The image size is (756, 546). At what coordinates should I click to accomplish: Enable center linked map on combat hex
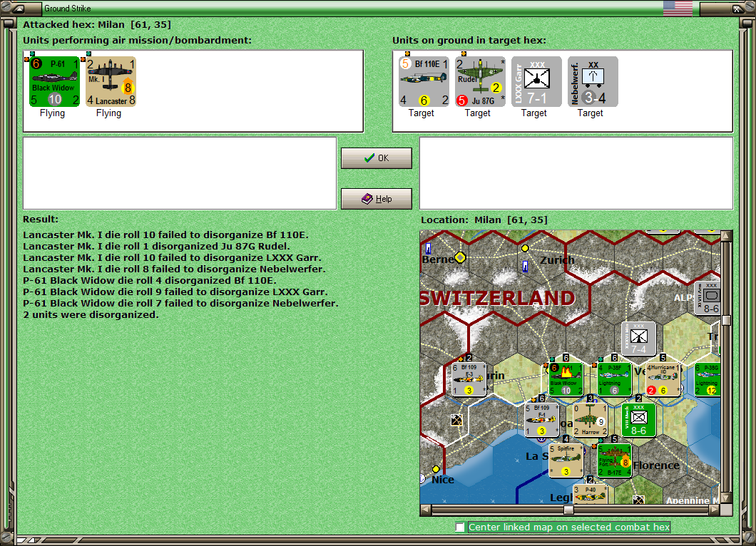(460, 527)
